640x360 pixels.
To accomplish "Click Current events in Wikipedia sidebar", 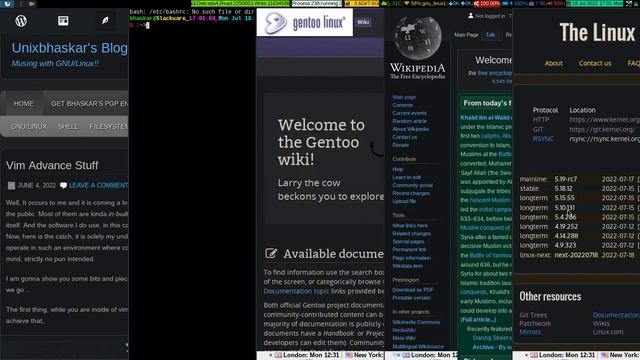I will point(409,113).
